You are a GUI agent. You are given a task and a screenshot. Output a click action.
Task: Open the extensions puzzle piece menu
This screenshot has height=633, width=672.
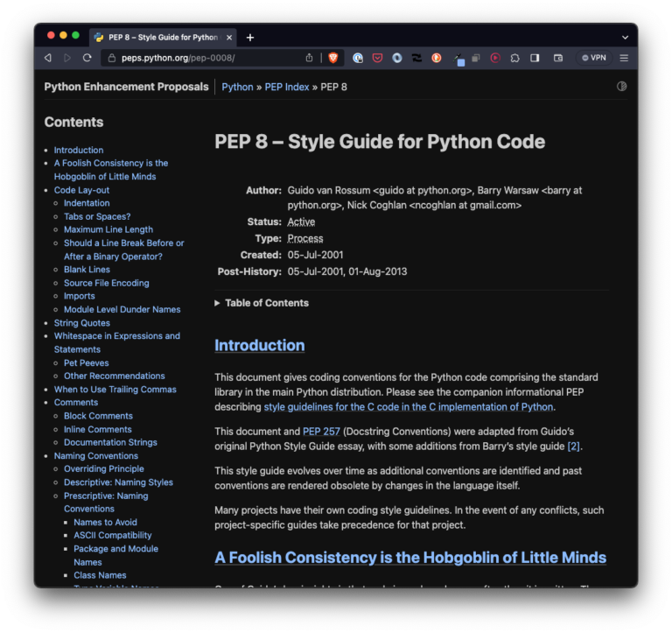[x=514, y=58]
